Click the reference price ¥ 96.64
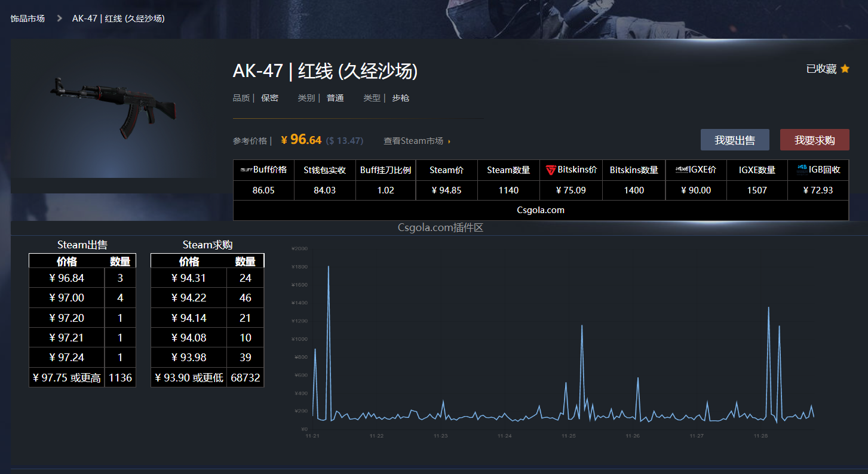The height and width of the screenshot is (474, 868). (x=301, y=140)
